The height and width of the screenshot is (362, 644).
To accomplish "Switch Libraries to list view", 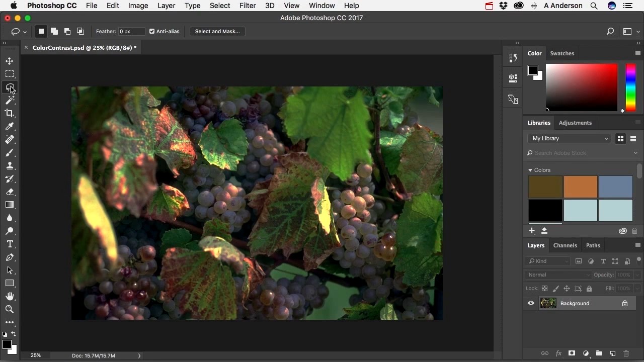I will [x=633, y=139].
